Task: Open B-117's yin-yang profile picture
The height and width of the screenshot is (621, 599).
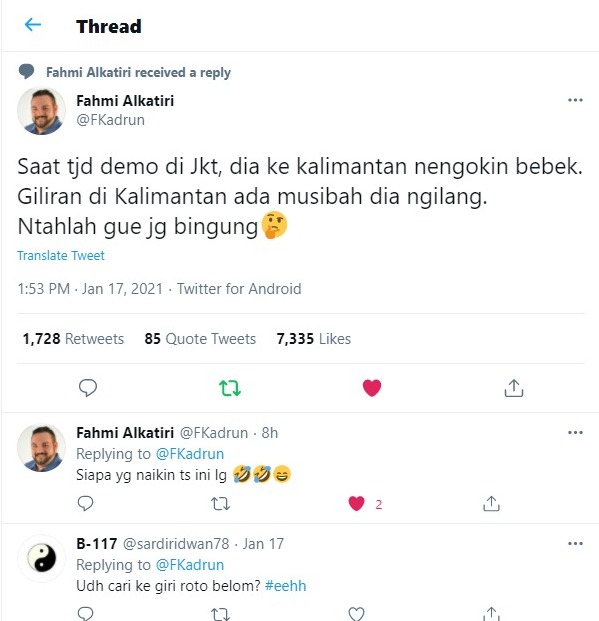Action: tap(42, 558)
